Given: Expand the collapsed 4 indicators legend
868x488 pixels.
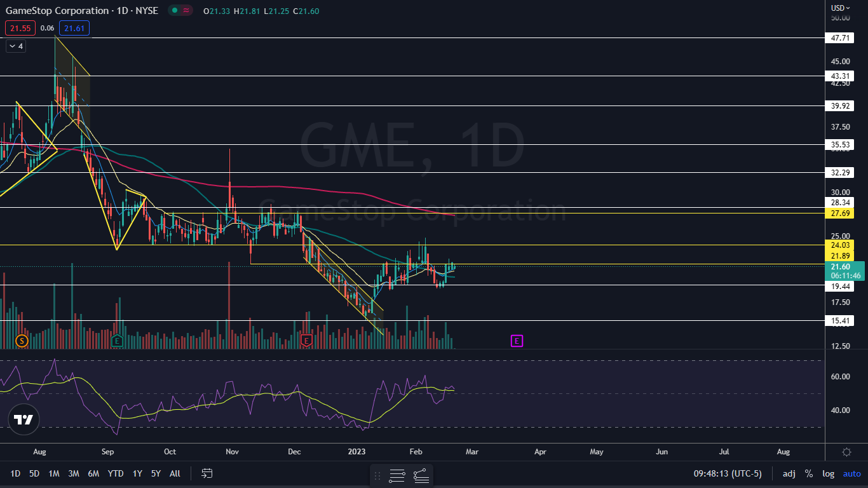Looking at the screenshot, I should click(15, 46).
